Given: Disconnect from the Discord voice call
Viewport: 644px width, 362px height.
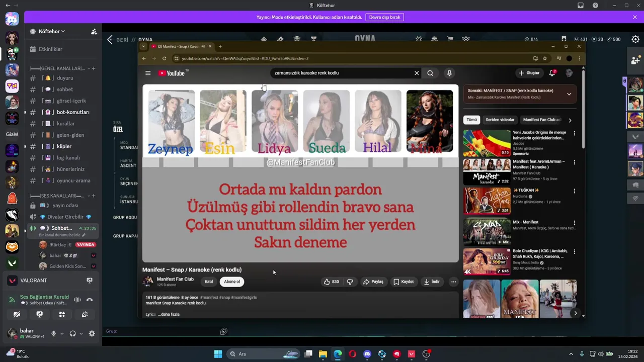Looking at the screenshot, I should point(90,300).
